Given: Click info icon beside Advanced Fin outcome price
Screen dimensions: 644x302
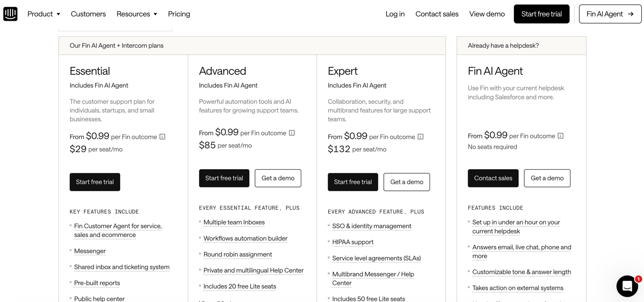Looking at the screenshot, I should click(x=292, y=133).
